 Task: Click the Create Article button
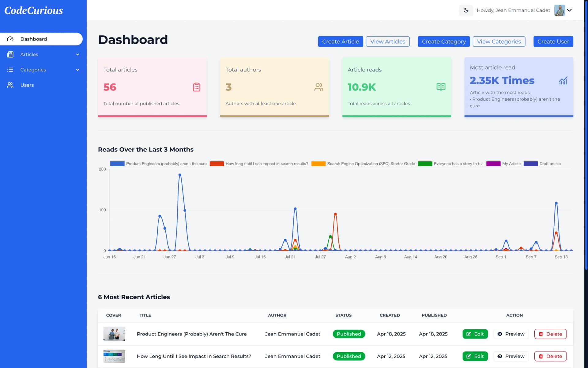point(341,41)
